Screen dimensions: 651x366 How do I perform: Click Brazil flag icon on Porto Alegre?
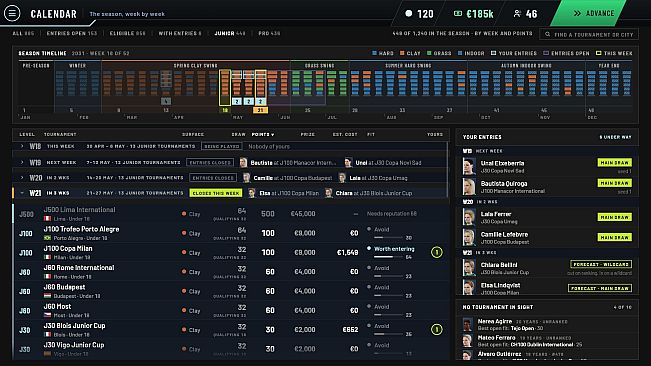pyautogui.click(x=47, y=238)
